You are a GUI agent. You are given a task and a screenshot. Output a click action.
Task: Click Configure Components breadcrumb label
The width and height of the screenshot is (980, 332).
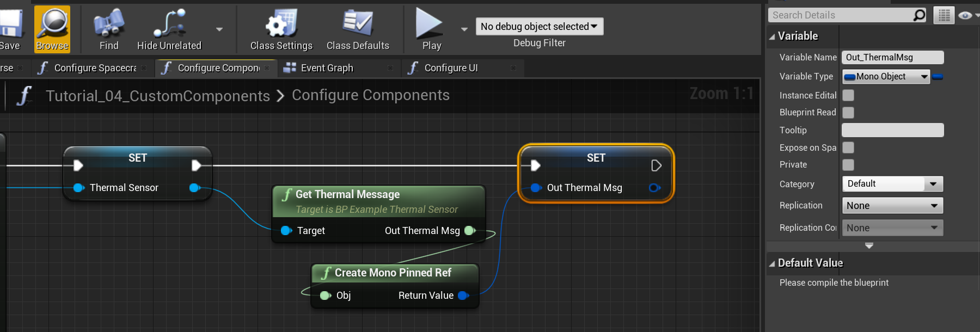coord(371,95)
